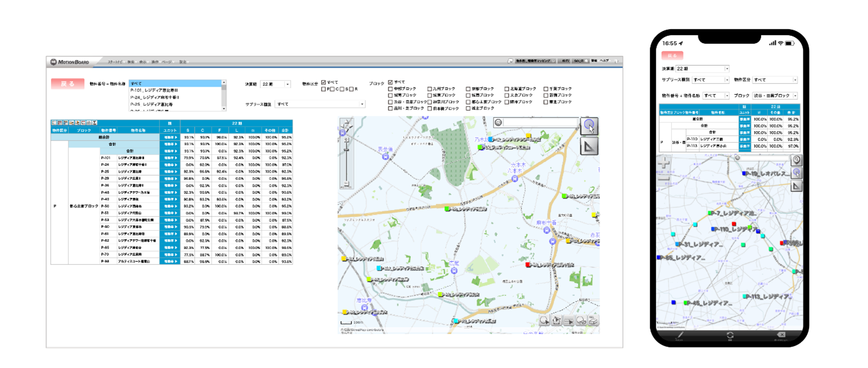
Task: Click the property list box scrollbar
Action: coord(224,95)
